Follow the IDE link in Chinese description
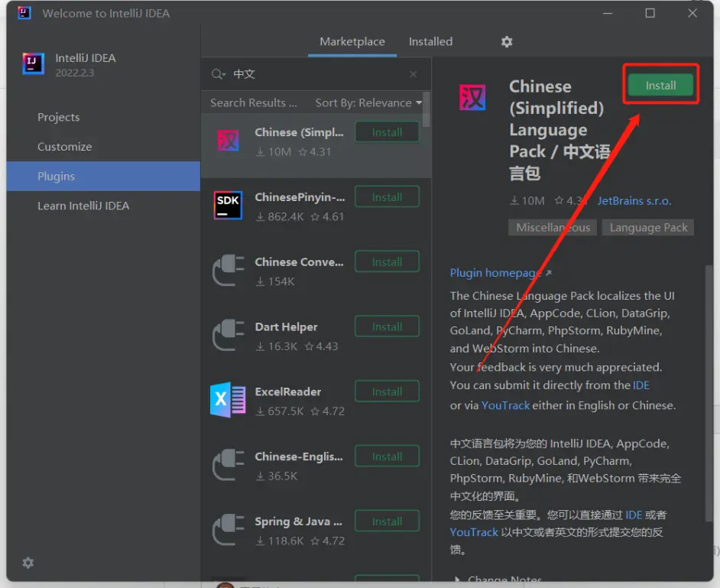Screen dimensions: 720x588 [x=634, y=515]
